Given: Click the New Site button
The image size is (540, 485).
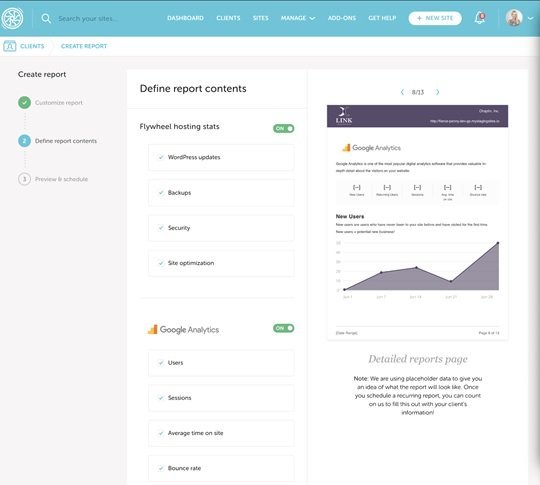Looking at the screenshot, I should [x=435, y=18].
